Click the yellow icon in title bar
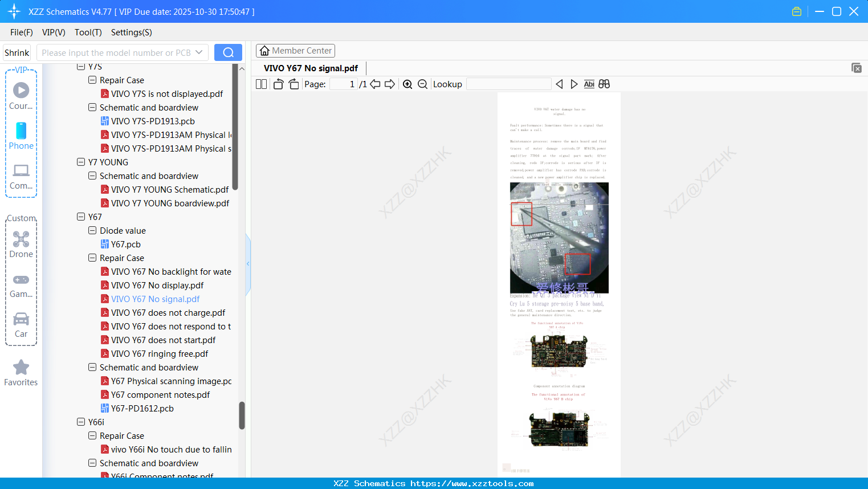Screen dimensions: 868x489 pyautogui.click(x=797, y=11)
